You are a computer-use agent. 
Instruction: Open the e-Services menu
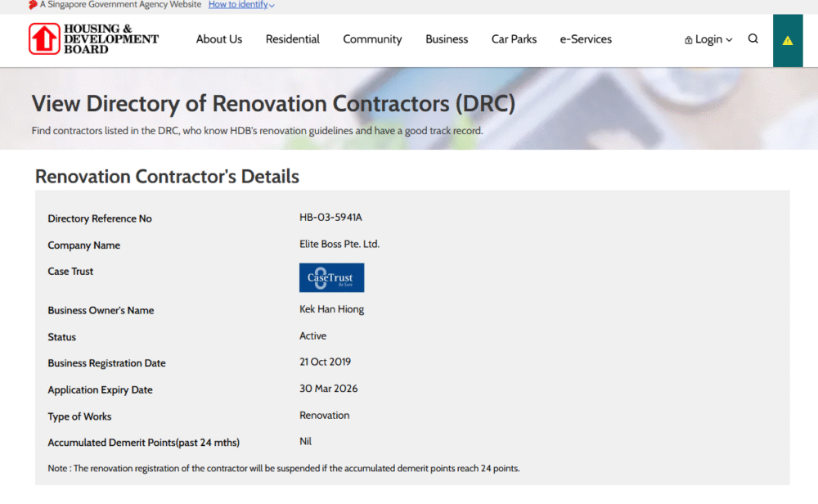tap(586, 39)
